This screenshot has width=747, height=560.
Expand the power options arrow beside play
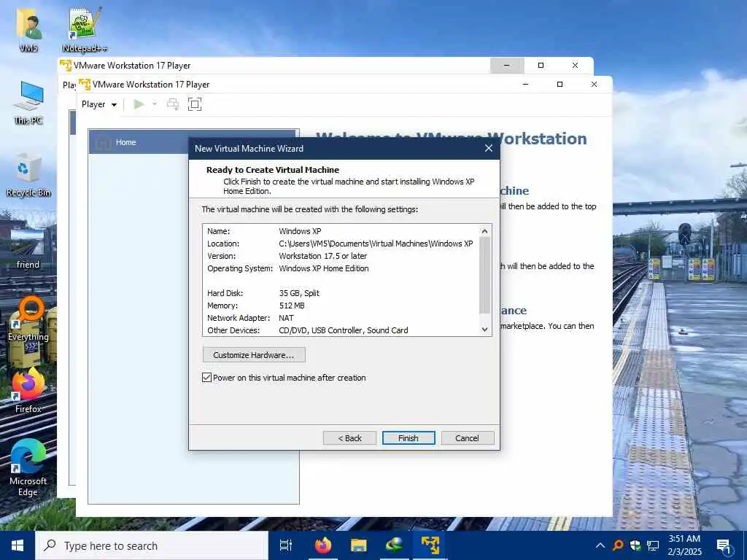(x=155, y=104)
